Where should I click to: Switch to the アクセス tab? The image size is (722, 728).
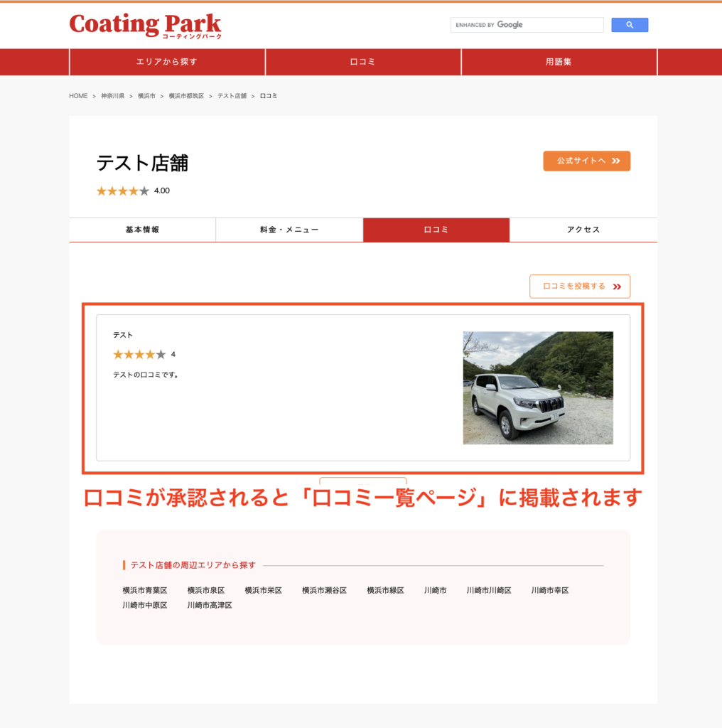[x=583, y=230]
